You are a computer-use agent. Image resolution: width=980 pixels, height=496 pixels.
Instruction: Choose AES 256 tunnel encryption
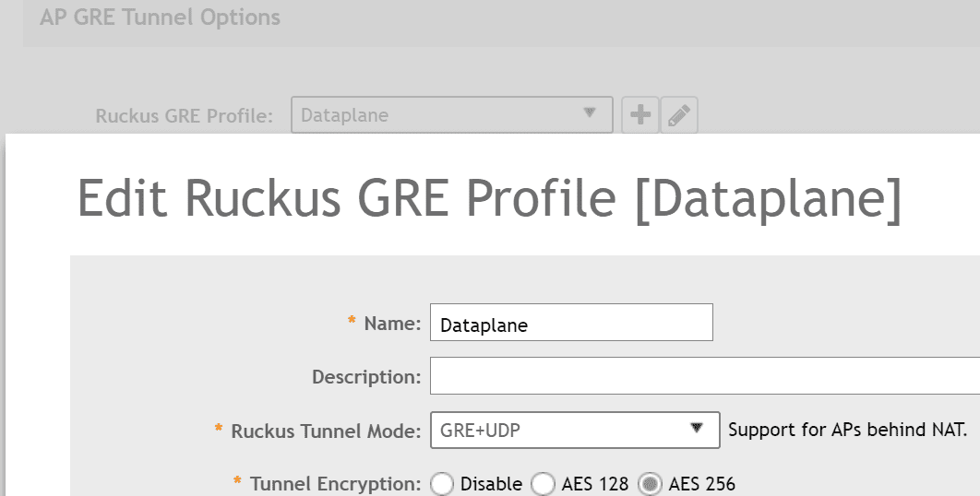tap(650, 484)
